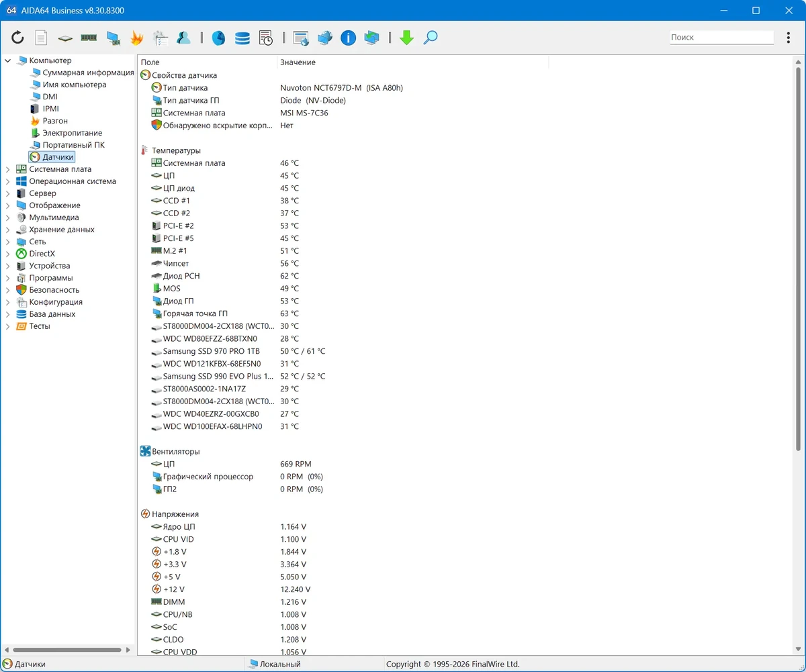Click the window with globe toolbar icon
Screen dimensions: 806x672
pyautogui.click(x=301, y=38)
